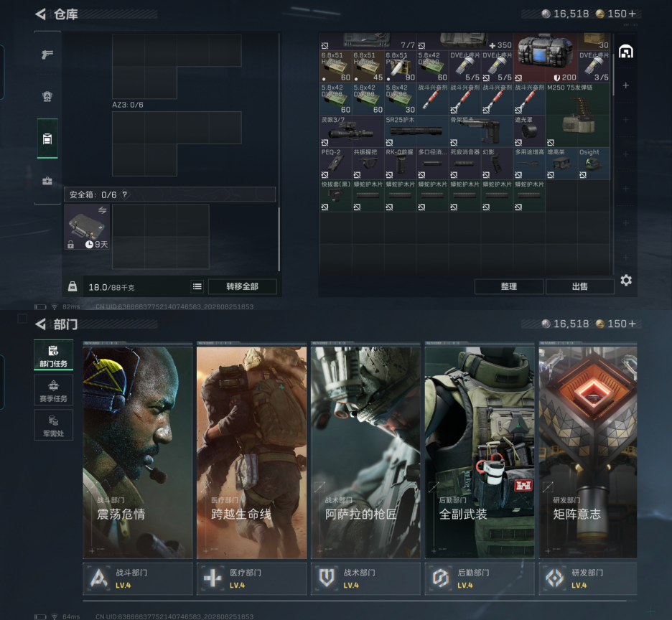This screenshot has height=620, width=672.
Task: Select the 遮光罩 item
Action: pyautogui.click(x=529, y=131)
